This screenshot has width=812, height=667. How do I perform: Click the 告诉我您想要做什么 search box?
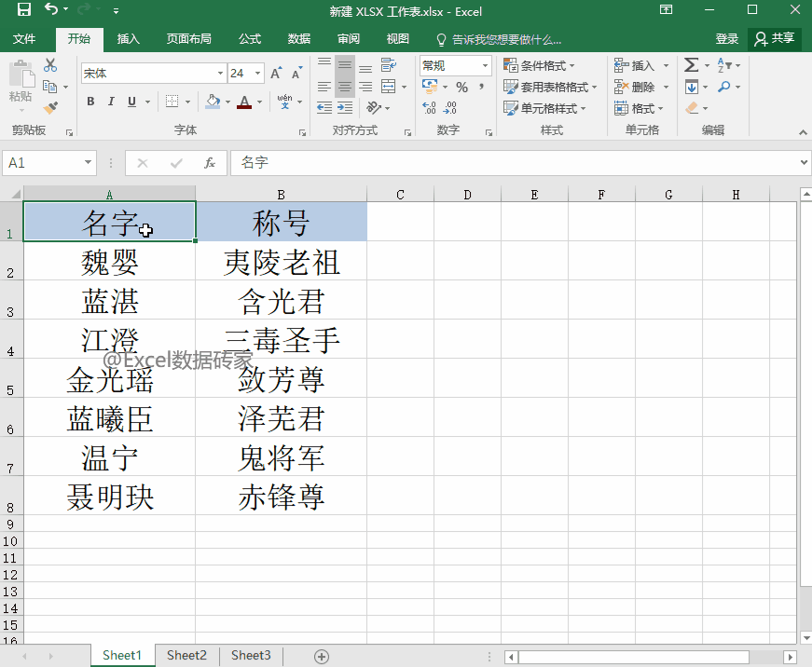point(499,40)
